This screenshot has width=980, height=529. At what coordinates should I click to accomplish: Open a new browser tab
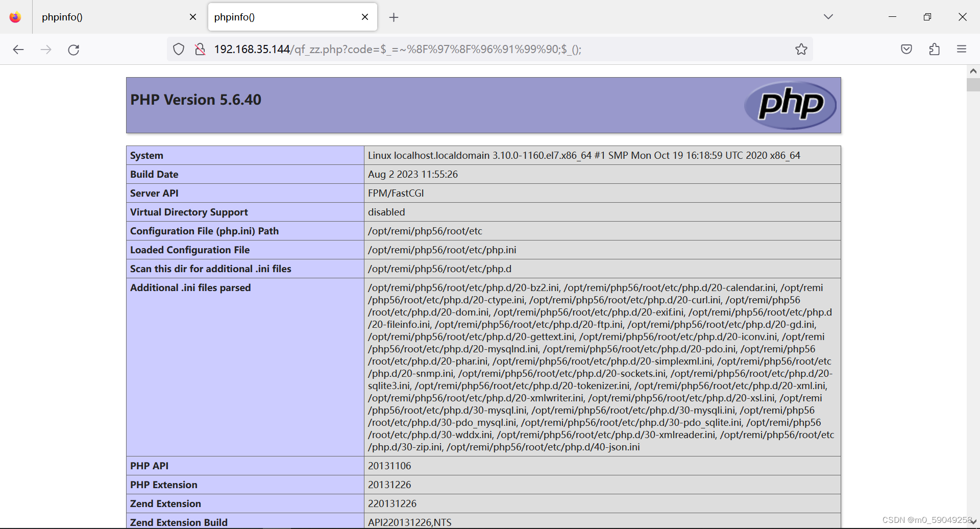tap(394, 17)
